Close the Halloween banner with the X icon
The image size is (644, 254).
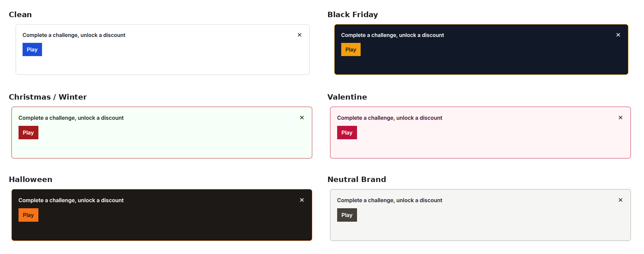pyautogui.click(x=302, y=200)
